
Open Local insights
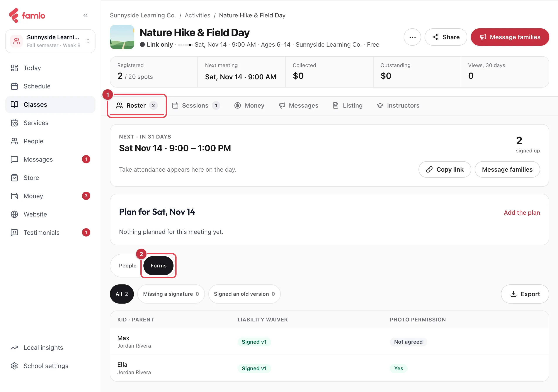tap(50, 348)
